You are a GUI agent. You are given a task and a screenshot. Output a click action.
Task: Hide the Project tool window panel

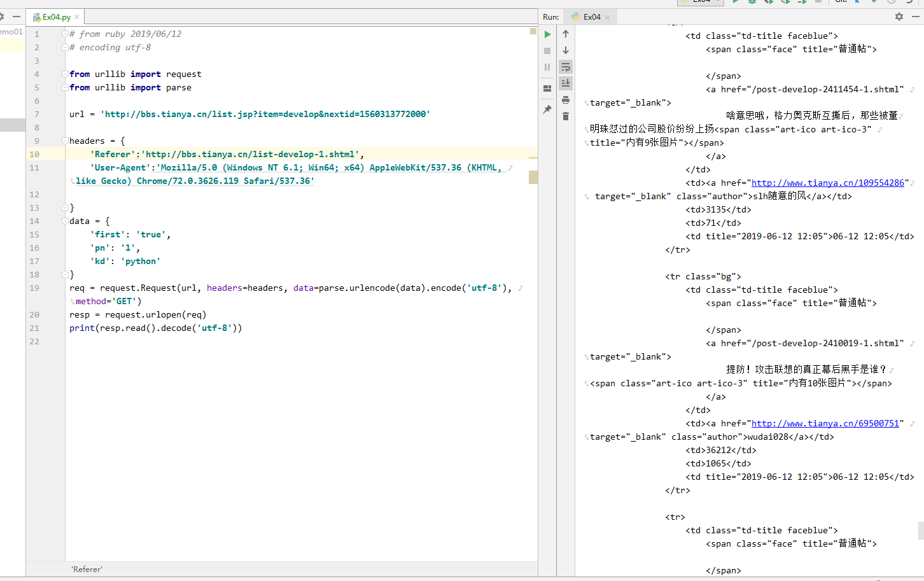pyautogui.click(x=17, y=17)
